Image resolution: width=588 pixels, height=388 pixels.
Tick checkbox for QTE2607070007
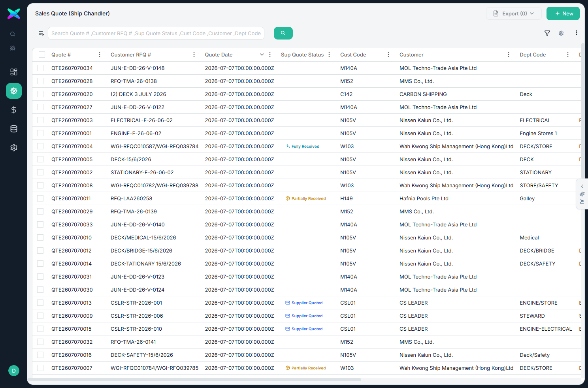click(40, 368)
